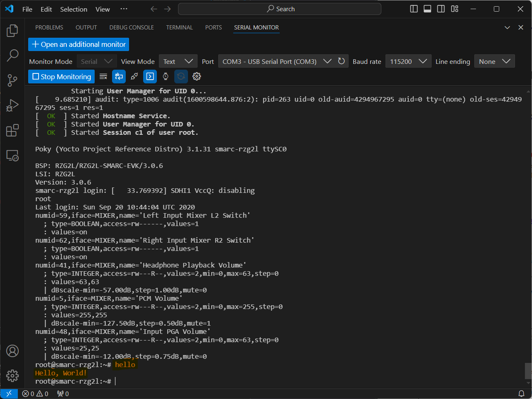Image resolution: width=532 pixels, height=399 pixels.
Task: Open notifications bell
Action: (522, 394)
